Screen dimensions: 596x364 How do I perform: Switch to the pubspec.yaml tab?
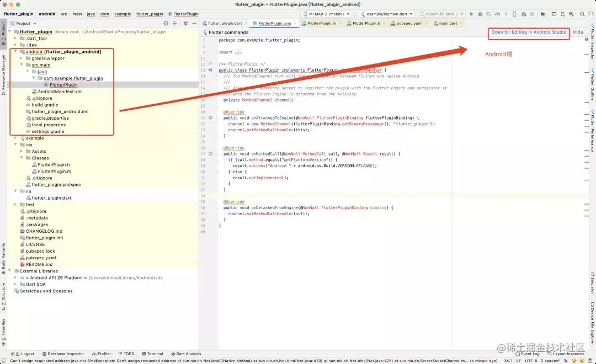409,23
